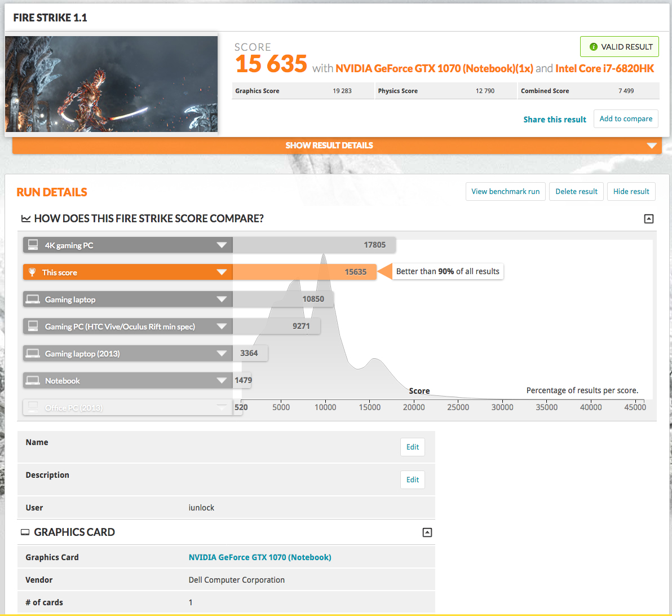Image resolution: width=672 pixels, height=616 pixels.
Task: Click the monitor icon next to Graphics Card heading
Action: [x=25, y=533]
